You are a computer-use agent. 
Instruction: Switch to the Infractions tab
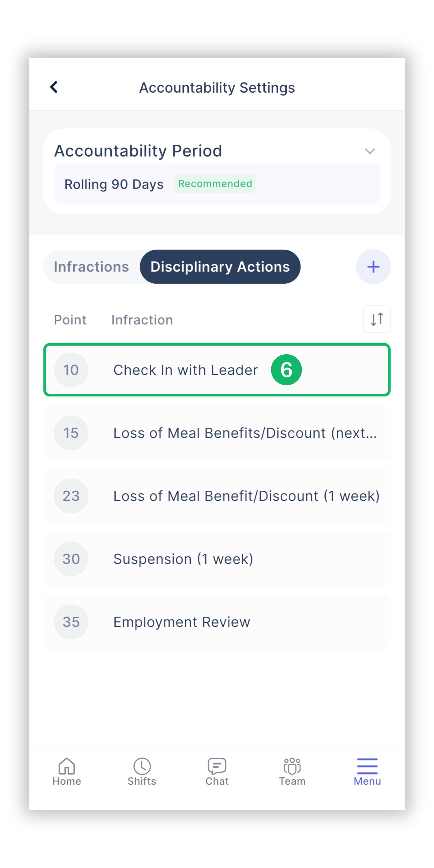click(x=91, y=266)
